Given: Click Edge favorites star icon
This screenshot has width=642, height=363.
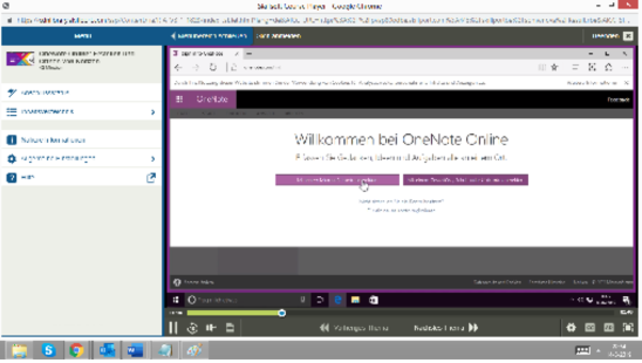Looking at the screenshot, I should pyautogui.click(x=554, y=68).
